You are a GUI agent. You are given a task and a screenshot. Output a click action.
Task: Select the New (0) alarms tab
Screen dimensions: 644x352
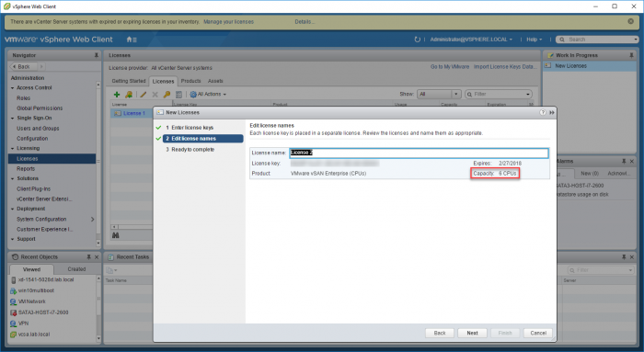point(590,173)
